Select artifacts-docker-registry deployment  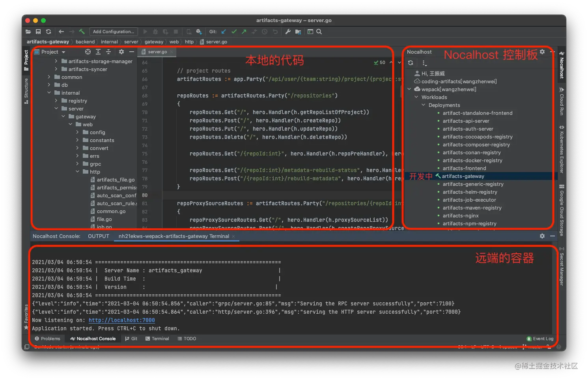click(472, 160)
